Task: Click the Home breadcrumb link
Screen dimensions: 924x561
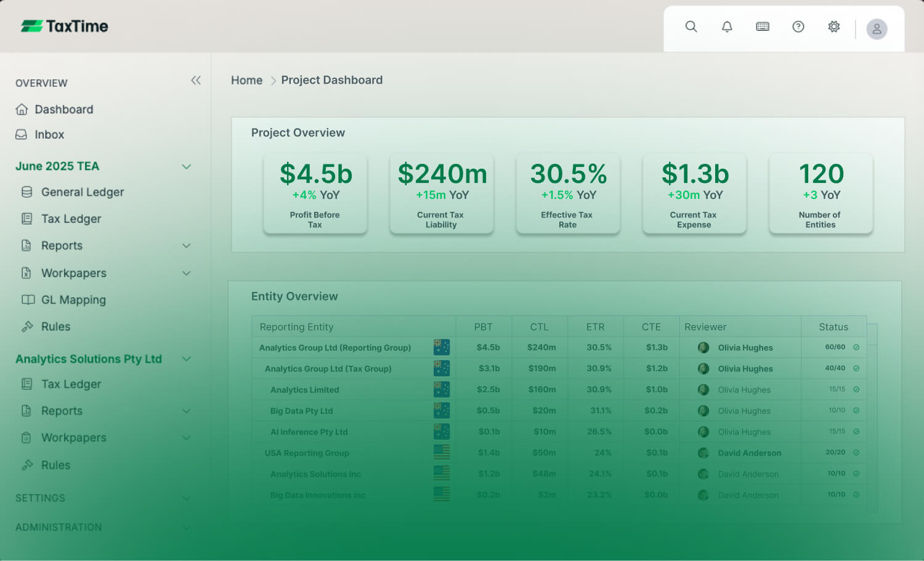Action: [246, 80]
